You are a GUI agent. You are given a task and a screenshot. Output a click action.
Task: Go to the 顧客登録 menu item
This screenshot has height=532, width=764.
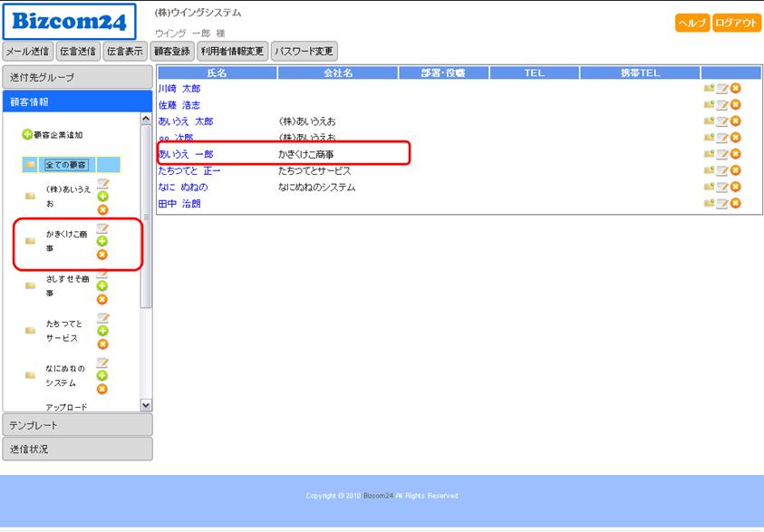click(x=172, y=52)
